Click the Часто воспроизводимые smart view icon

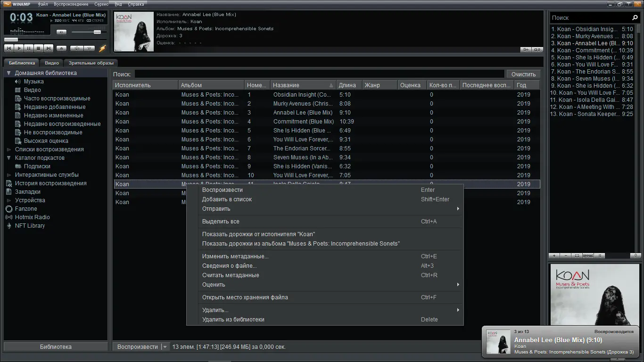coord(18,99)
